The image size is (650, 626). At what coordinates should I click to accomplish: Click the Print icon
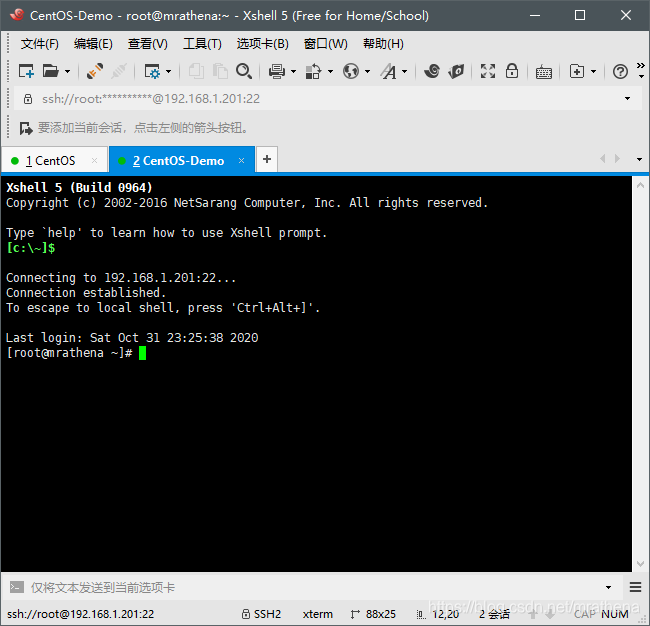pos(276,71)
